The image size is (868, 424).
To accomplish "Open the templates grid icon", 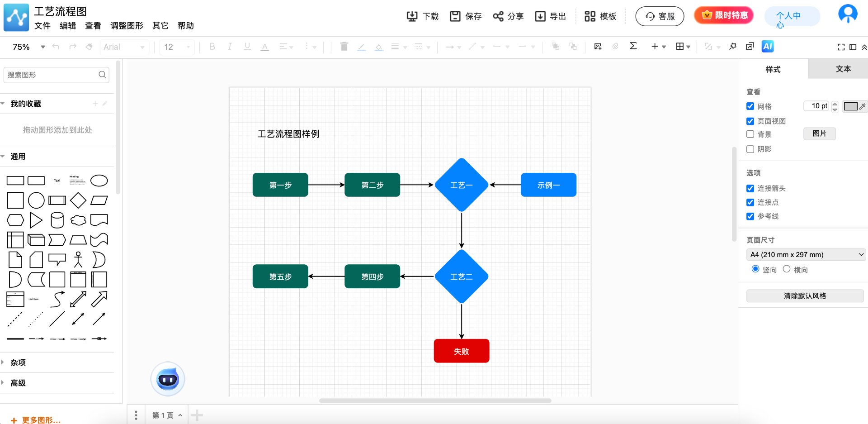I will click(590, 16).
